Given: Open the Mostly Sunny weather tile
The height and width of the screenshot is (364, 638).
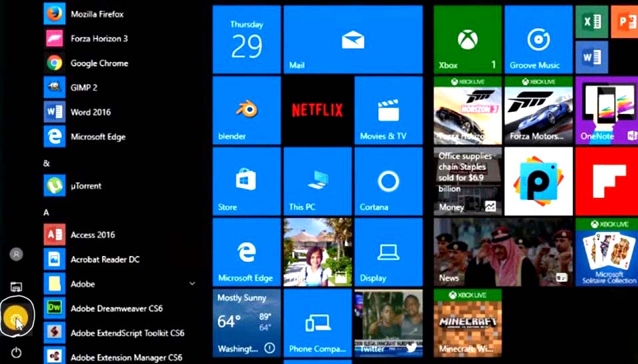Looking at the screenshot, I should 247,323.
